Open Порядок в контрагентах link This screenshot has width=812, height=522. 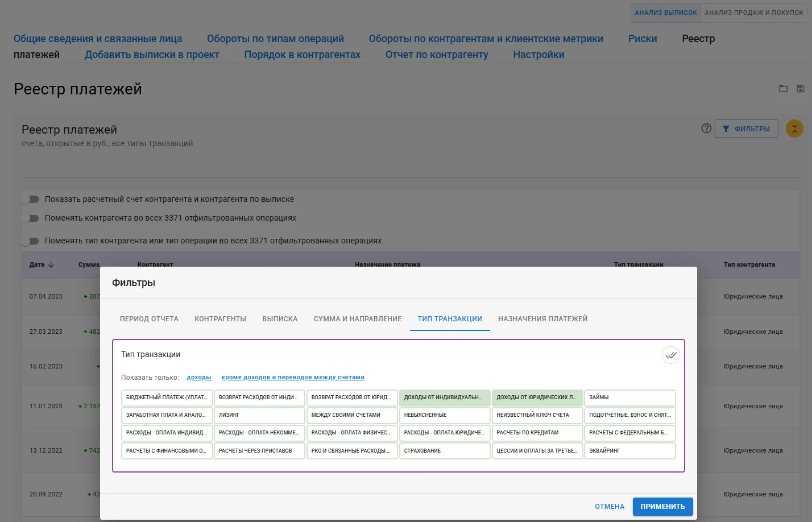[x=303, y=55]
